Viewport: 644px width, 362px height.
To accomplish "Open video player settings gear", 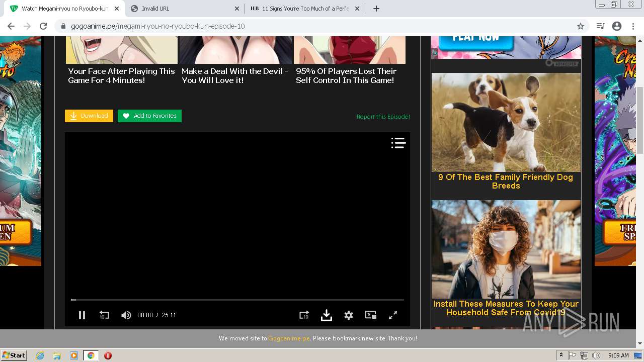I will 349,315.
